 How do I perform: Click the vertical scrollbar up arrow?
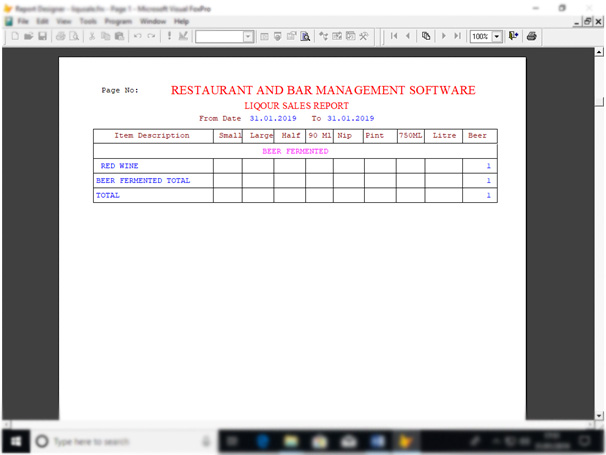click(599, 51)
